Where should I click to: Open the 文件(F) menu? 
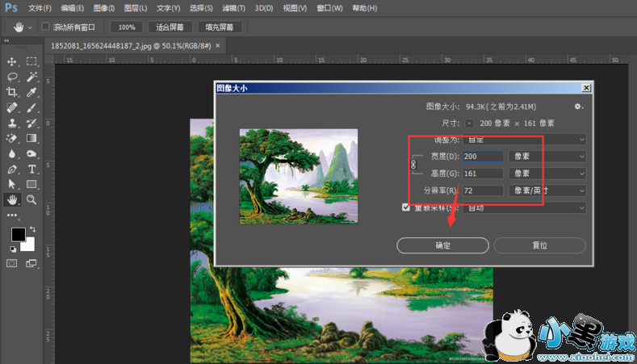(x=40, y=8)
